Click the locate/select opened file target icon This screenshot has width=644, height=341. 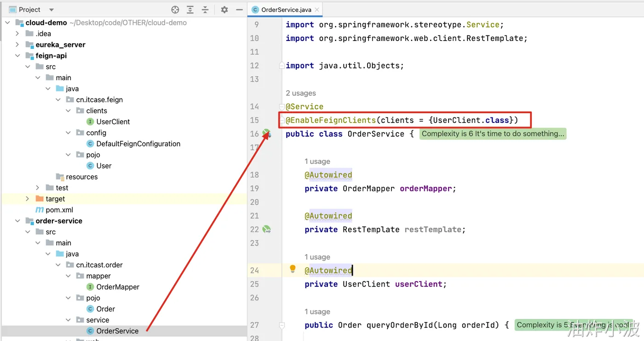pos(175,10)
